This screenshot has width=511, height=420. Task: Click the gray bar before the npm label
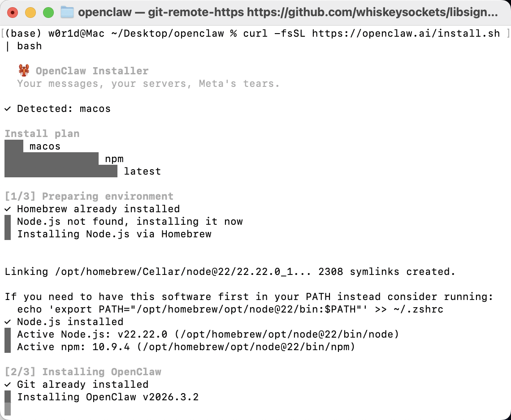click(52, 159)
